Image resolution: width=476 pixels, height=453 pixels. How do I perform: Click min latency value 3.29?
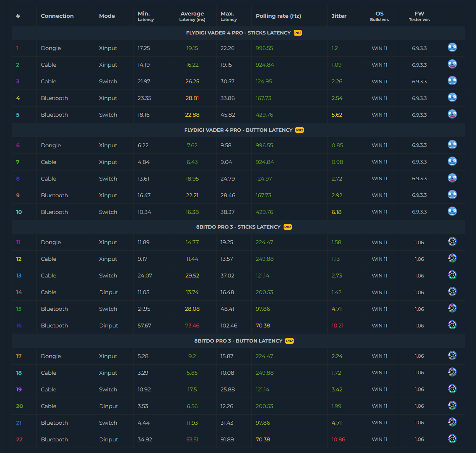[x=143, y=373]
